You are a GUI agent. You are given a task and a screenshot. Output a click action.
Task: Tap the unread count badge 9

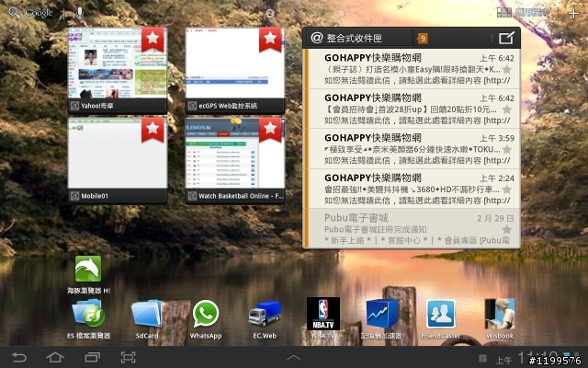click(423, 39)
